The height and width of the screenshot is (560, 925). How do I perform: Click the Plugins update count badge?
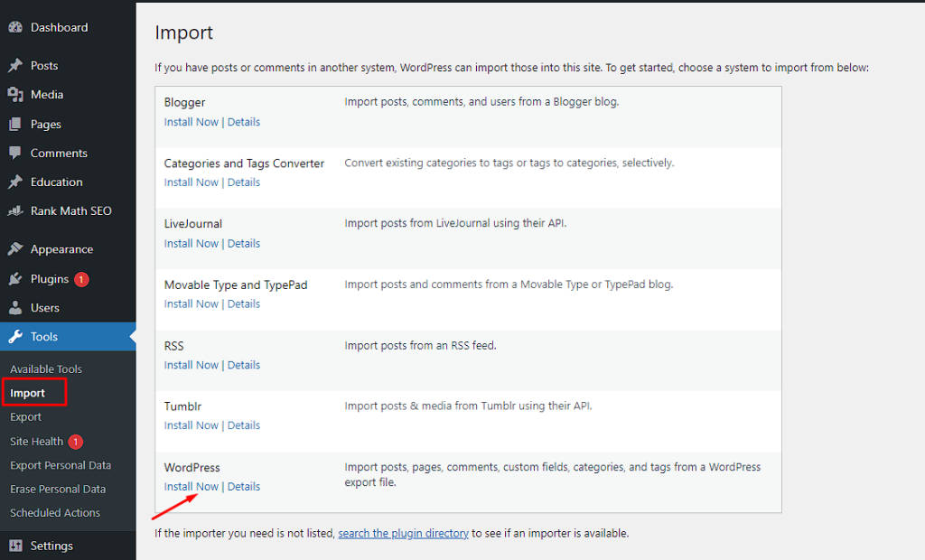coord(81,279)
